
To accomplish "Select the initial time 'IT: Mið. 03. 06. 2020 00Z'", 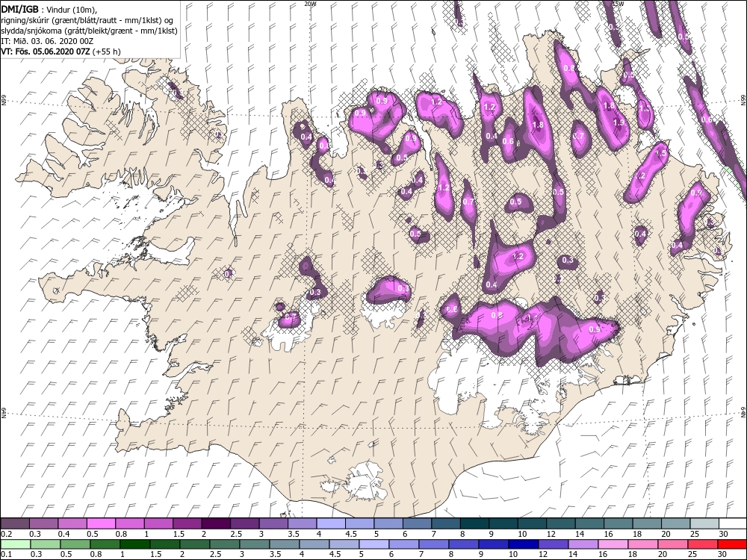I will (x=46, y=41).
